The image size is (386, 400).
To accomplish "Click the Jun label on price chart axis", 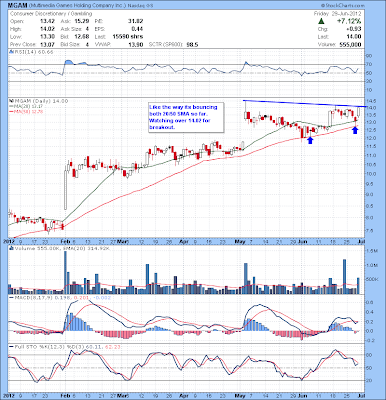I will pyautogui.click(x=303, y=241).
